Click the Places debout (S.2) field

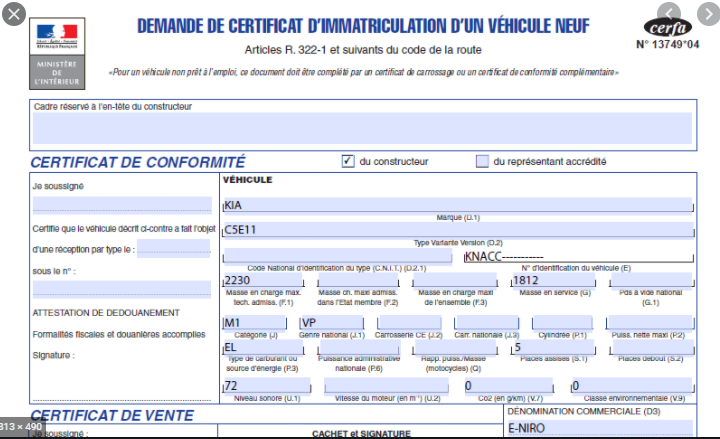[652, 348]
